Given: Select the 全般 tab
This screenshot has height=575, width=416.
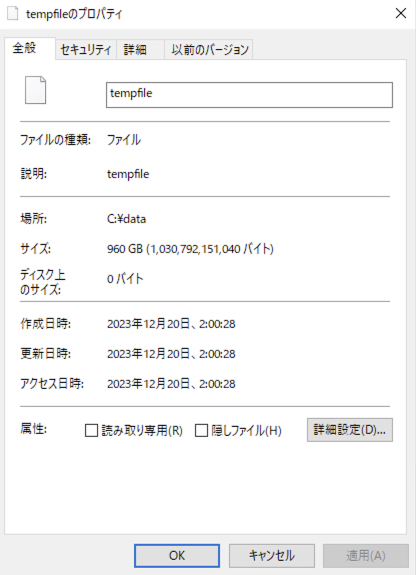Looking at the screenshot, I should tap(25, 48).
